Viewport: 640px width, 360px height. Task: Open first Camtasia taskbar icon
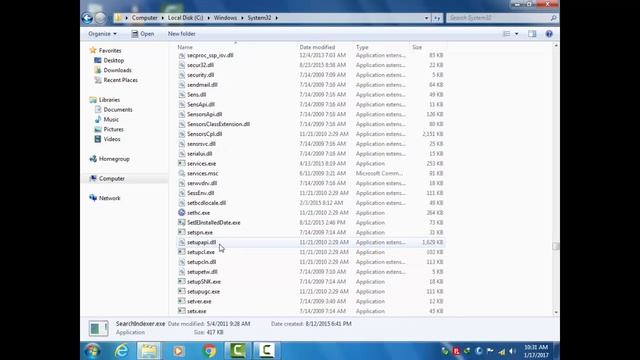tap(238, 351)
